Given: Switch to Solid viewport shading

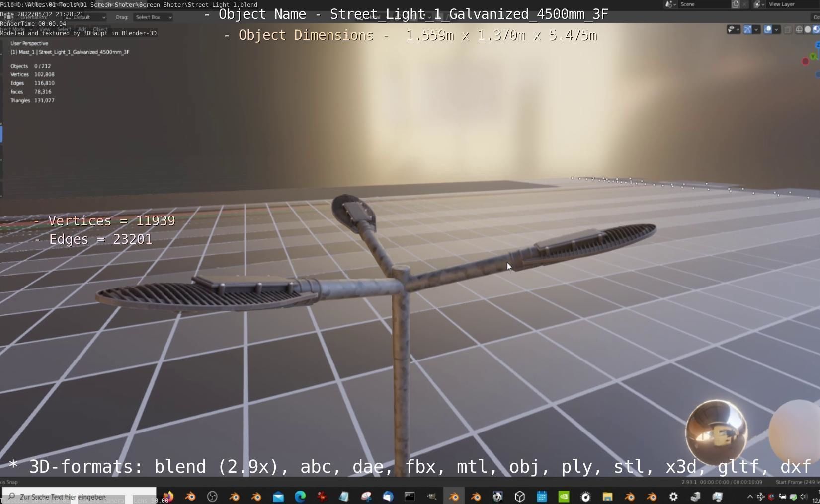Looking at the screenshot, I should click(x=808, y=29).
